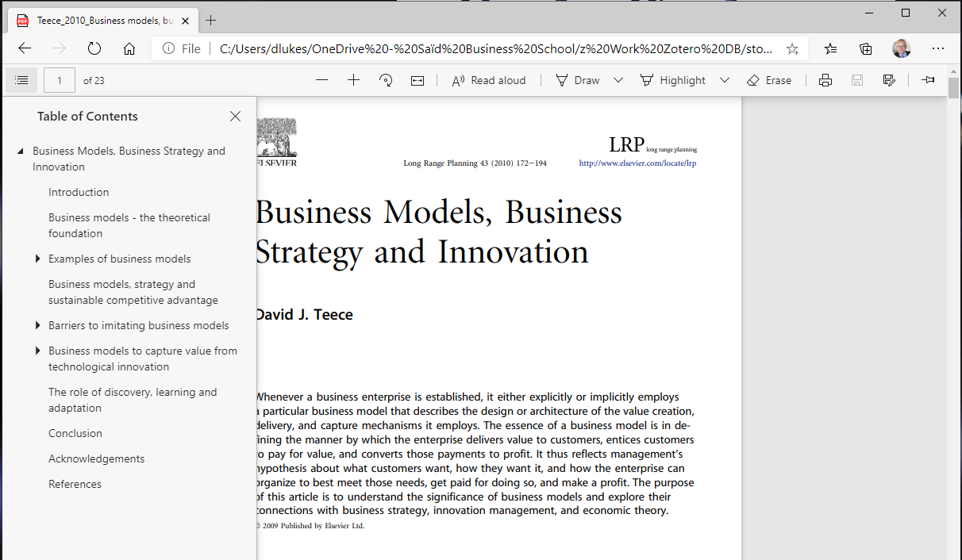Image resolution: width=962 pixels, height=560 pixels.
Task: Click the page number input field
Action: [60, 80]
